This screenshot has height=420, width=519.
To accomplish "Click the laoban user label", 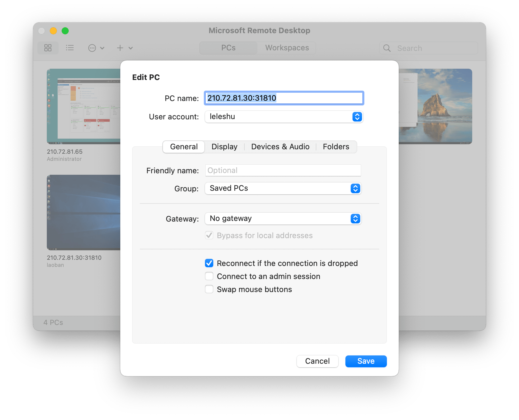I will point(55,265).
